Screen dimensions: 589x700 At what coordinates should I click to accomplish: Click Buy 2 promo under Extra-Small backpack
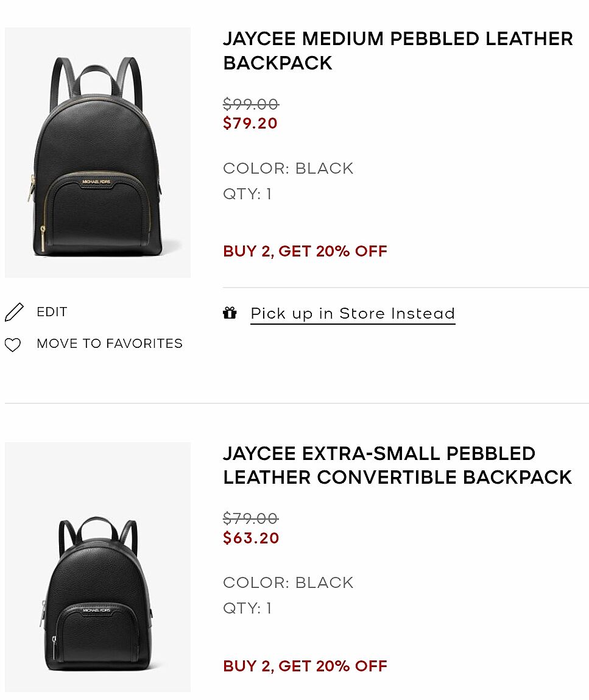point(305,666)
